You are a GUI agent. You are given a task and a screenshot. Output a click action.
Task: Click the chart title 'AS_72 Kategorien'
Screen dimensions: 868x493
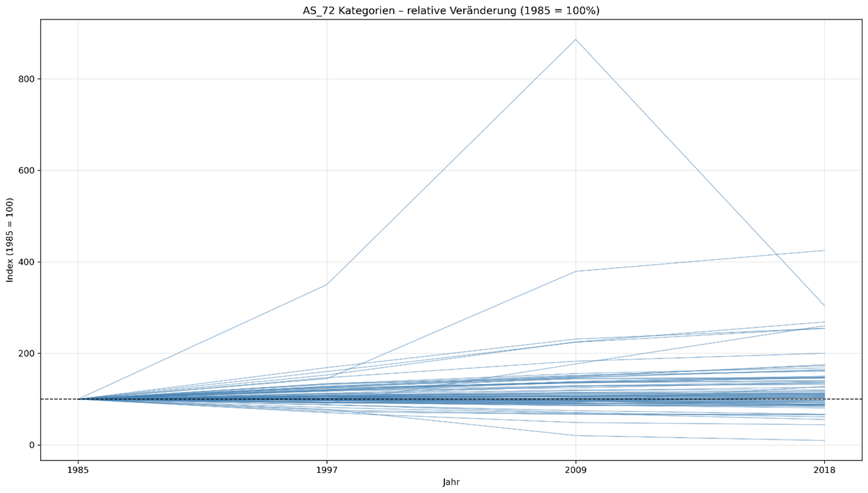(x=451, y=11)
